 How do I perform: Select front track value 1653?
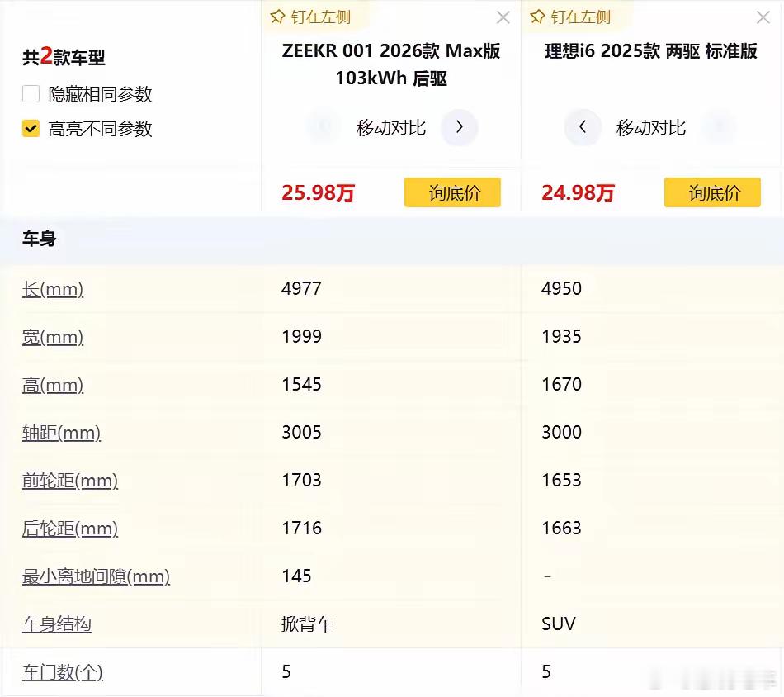coord(561,481)
